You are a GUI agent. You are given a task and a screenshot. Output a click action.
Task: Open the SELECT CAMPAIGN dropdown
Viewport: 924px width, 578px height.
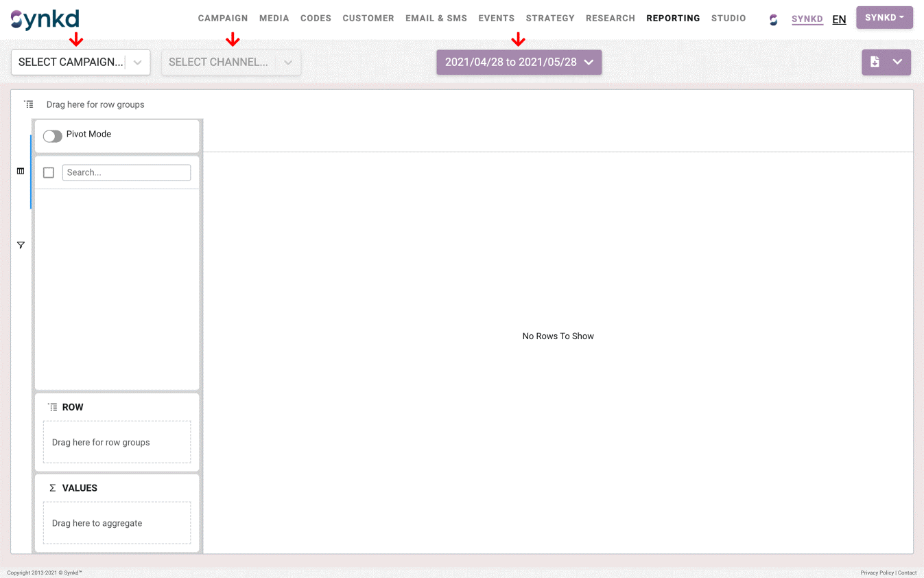80,62
